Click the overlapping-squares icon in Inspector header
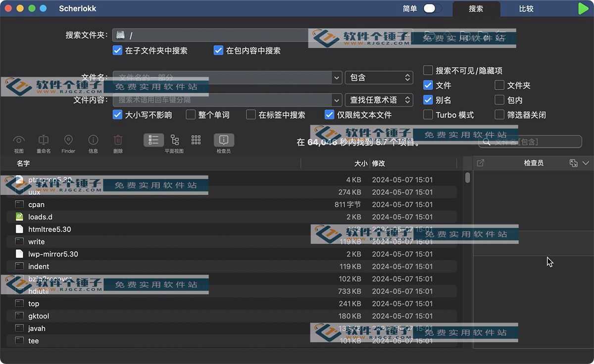 click(574, 163)
